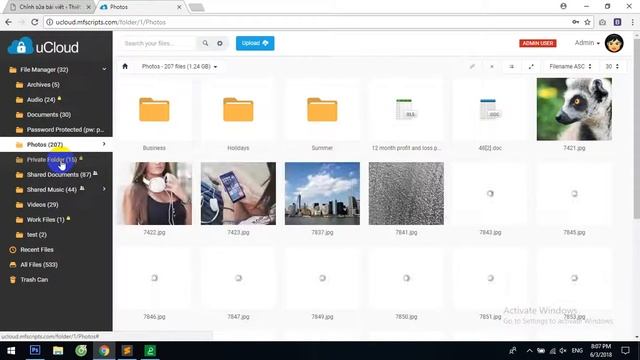
Task: Open Sublime Text from the taskbar
Action: click(x=127, y=351)
